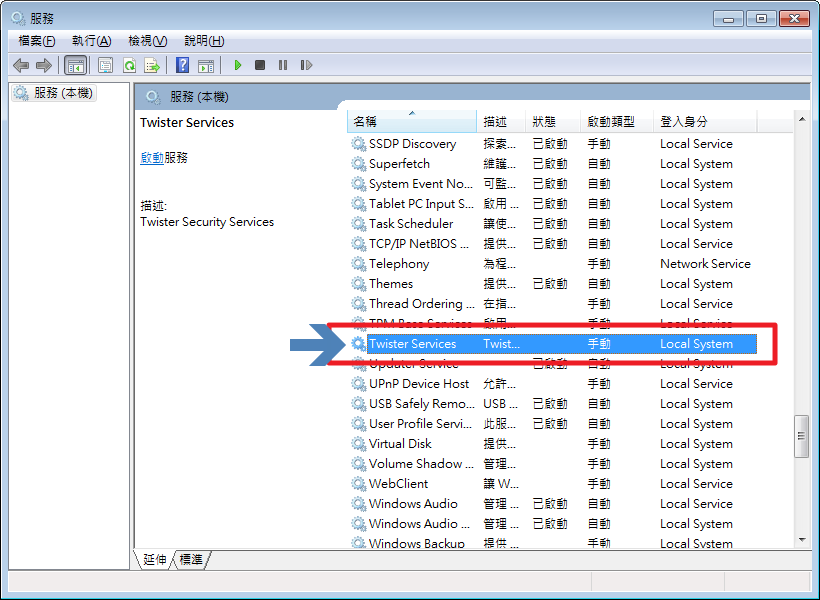Toggle the Show/Hide Console Tree icon

75,65
